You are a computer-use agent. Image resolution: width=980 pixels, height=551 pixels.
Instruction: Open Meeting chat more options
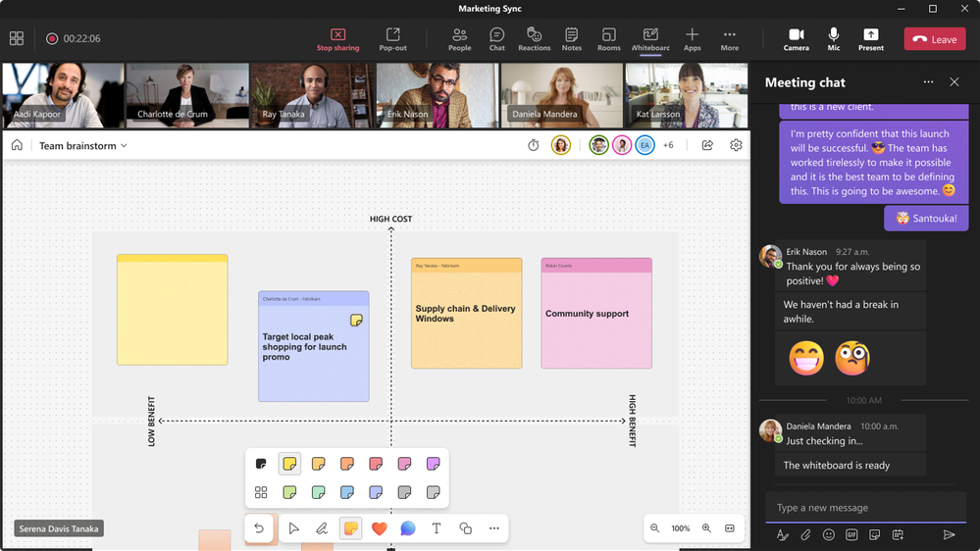[928, 81]
